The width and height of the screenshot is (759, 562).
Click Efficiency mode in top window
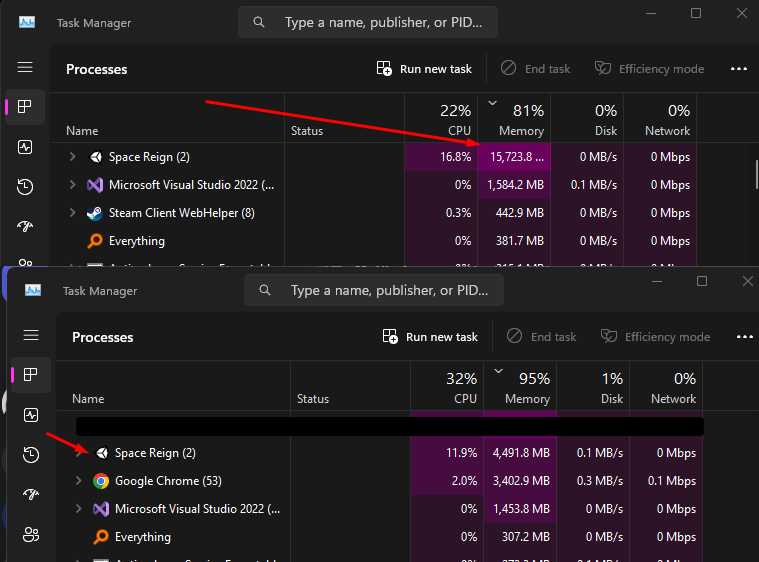pos(649,69)
